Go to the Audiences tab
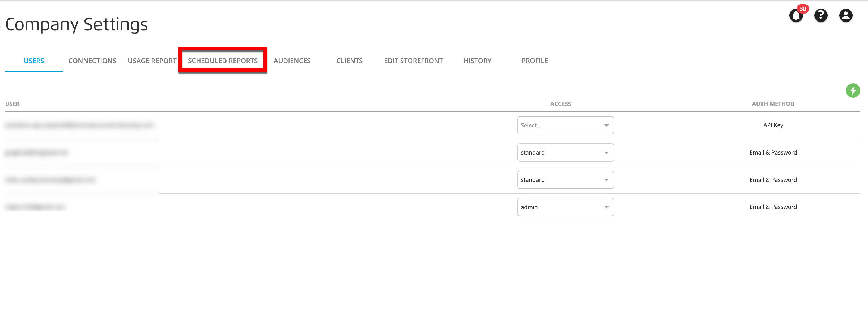 [x=292, y=61]
